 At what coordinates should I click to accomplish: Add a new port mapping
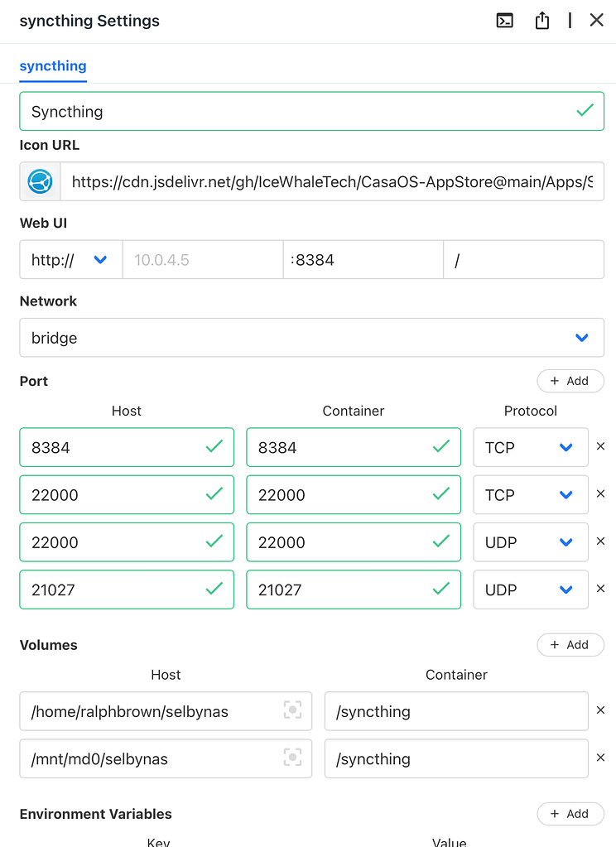570,381
